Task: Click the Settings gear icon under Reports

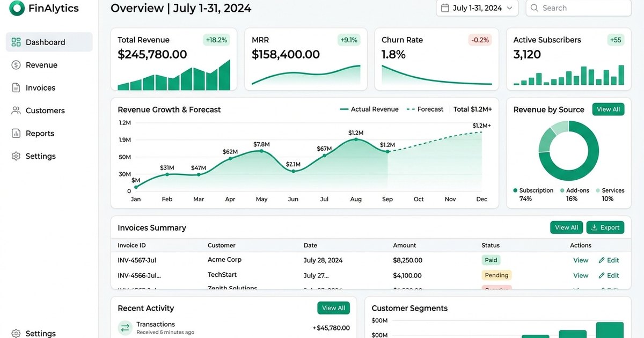Action: click(x=16, y=156)
